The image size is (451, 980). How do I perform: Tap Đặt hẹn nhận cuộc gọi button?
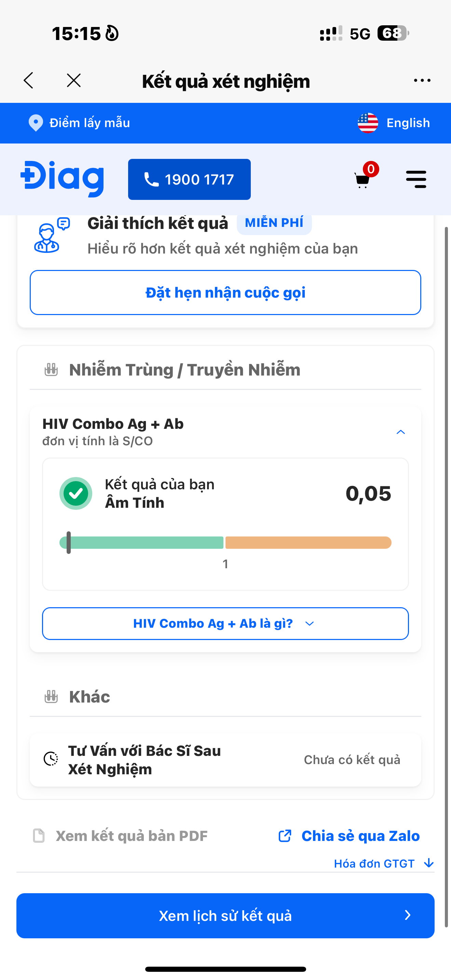point(225,292)
